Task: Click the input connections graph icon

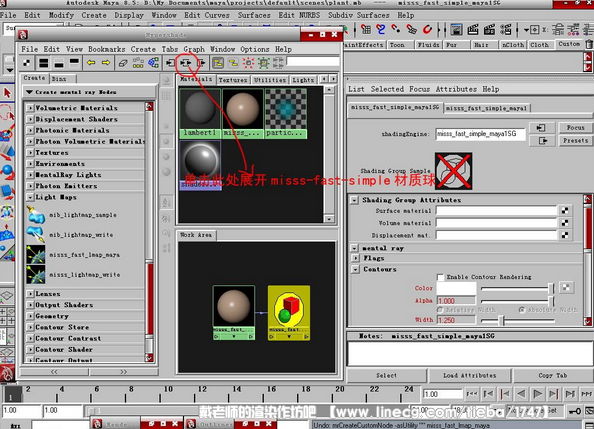Action: (x=170, y=63)
